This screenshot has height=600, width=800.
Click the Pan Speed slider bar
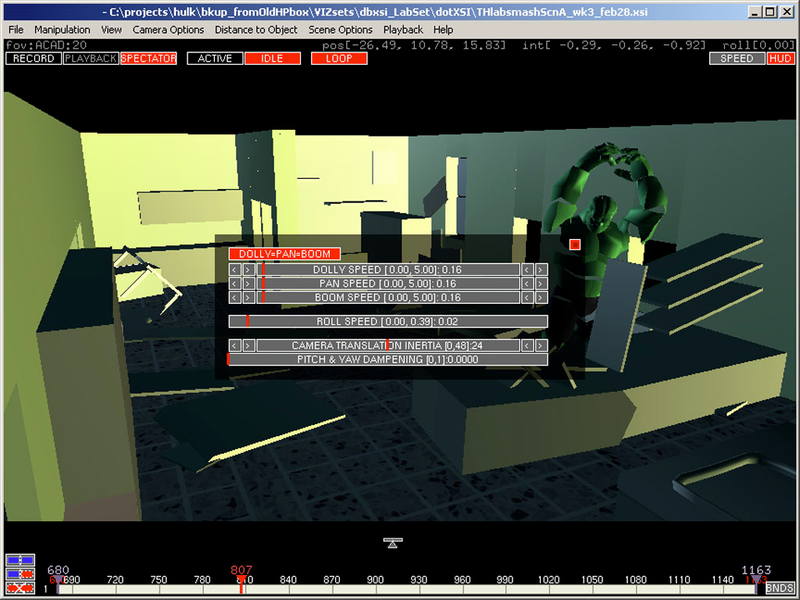click(388, 283)
